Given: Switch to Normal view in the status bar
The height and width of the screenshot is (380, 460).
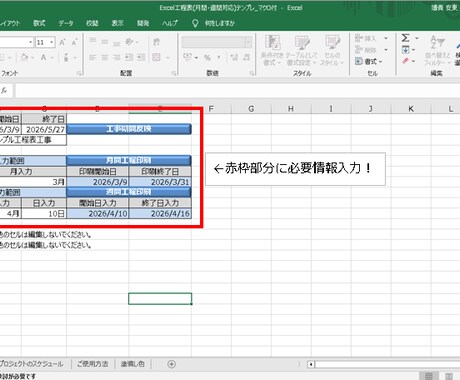Looking at the screenshot, I should pyautogui.click(x=429, y=376).
